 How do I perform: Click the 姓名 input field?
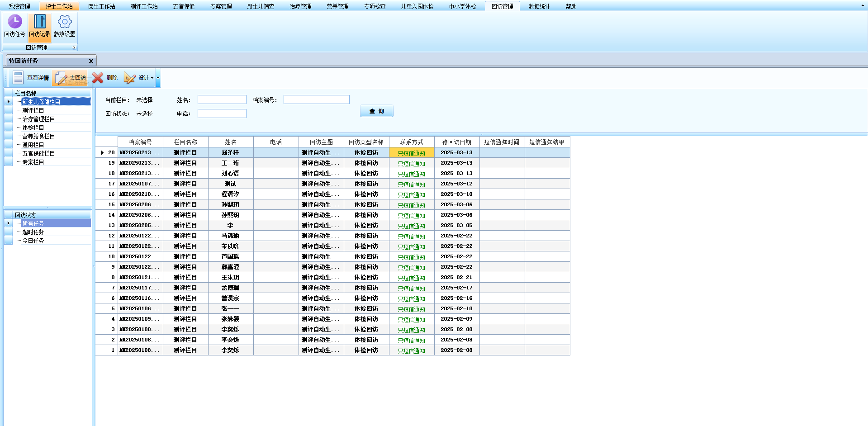222,99
